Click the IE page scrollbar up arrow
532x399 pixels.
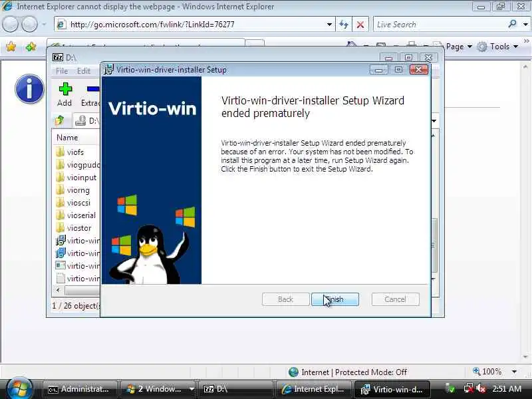coord(525,66)
